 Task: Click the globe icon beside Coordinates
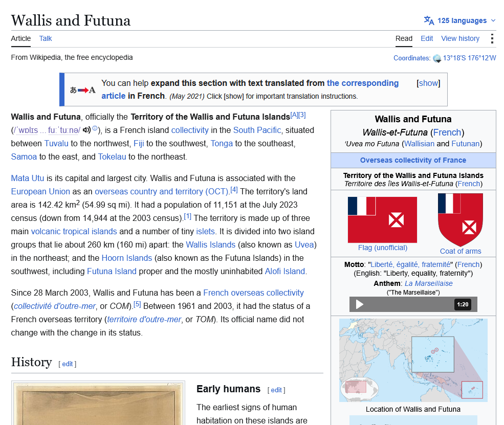coord(437,58)
